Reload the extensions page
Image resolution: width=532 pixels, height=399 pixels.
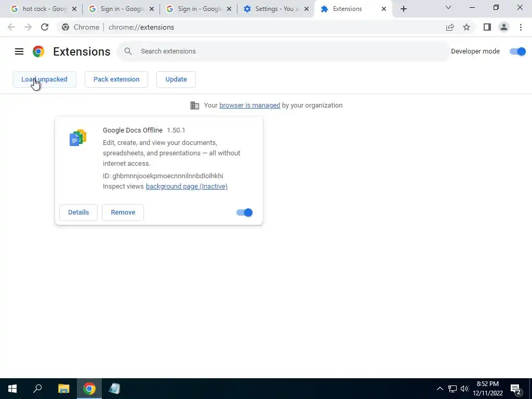tap(45, 27)
